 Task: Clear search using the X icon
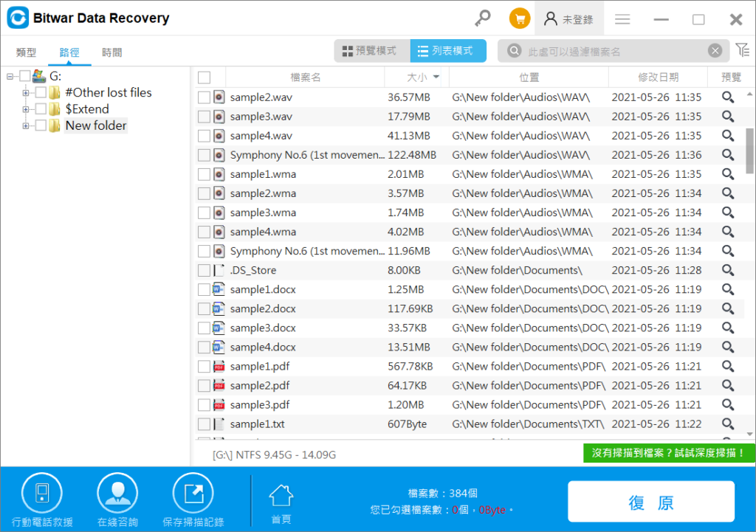pos(715,51)
